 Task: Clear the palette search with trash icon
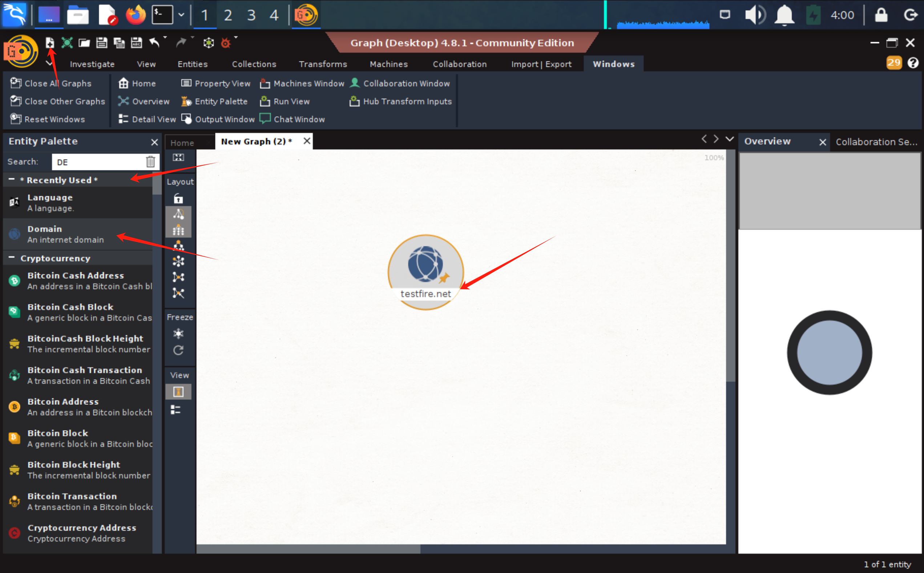[150, 162]
